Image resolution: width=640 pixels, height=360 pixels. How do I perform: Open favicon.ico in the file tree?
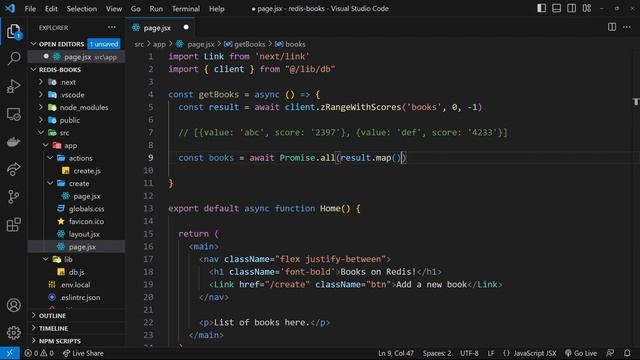[x=76, y=221]
